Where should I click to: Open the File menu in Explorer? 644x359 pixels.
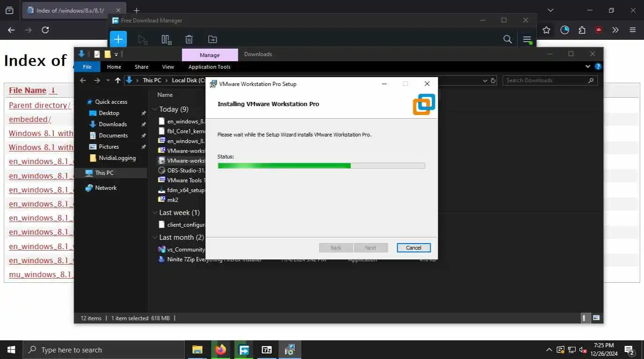coord(87,67)
